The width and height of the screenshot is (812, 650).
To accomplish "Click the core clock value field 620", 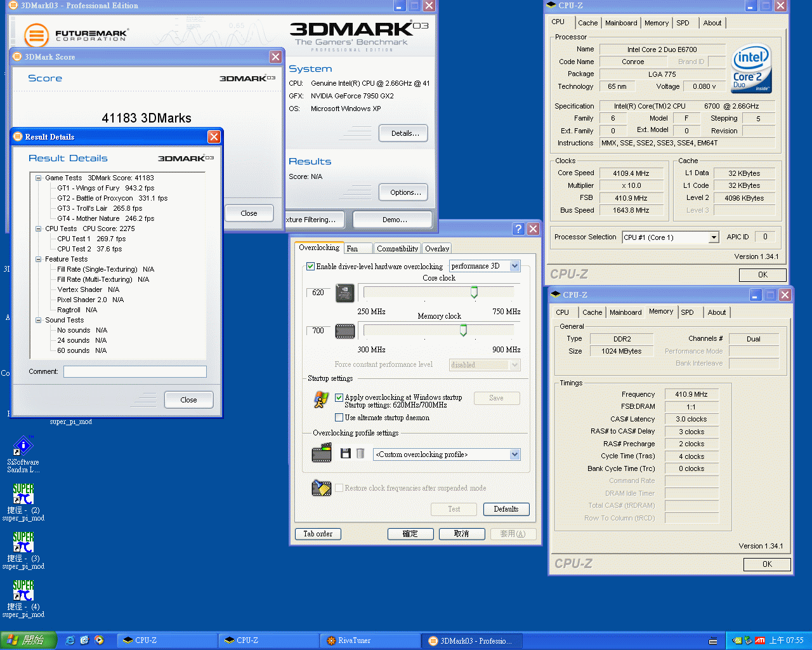I will point(318,293).
